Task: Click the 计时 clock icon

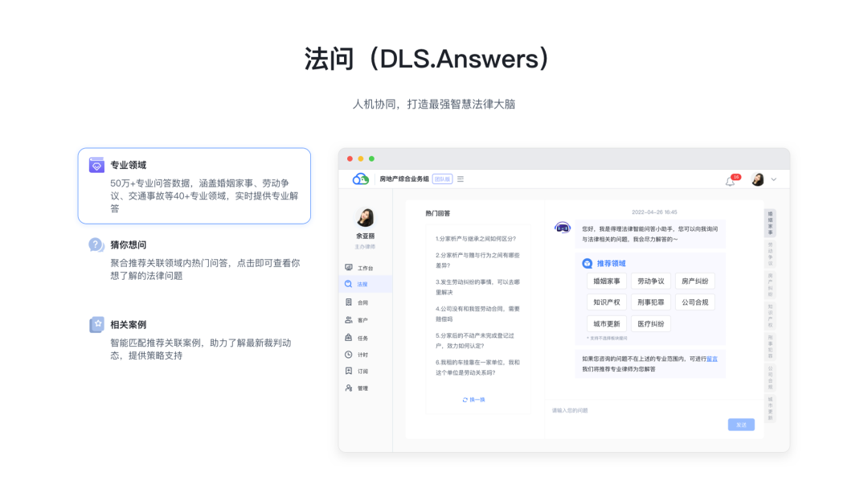Action: [349, 355]
